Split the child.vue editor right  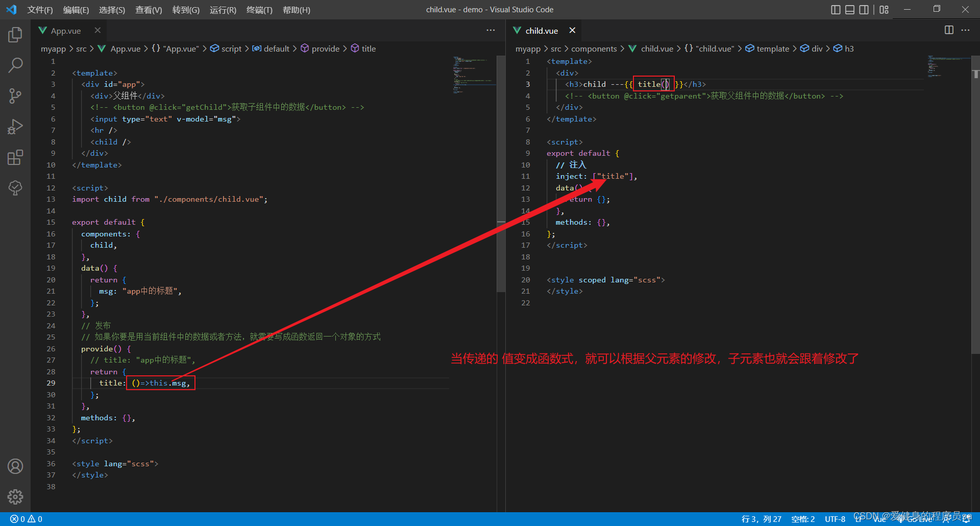[949, 30]
